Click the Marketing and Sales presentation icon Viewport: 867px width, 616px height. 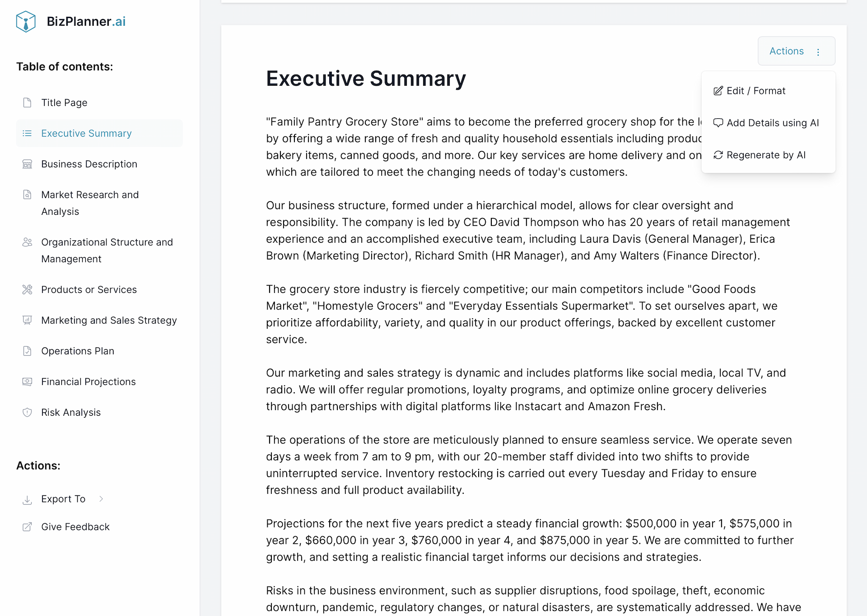coord(27,320)
